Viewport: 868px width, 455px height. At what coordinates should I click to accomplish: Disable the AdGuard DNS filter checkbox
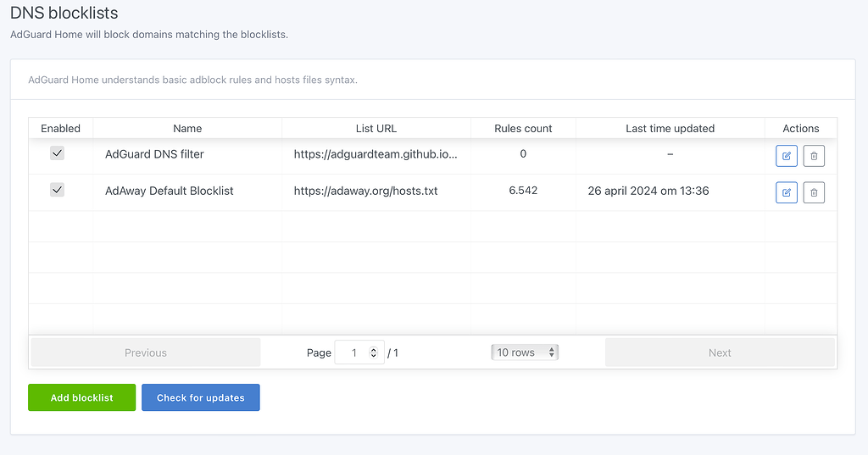tap(57, 153)
